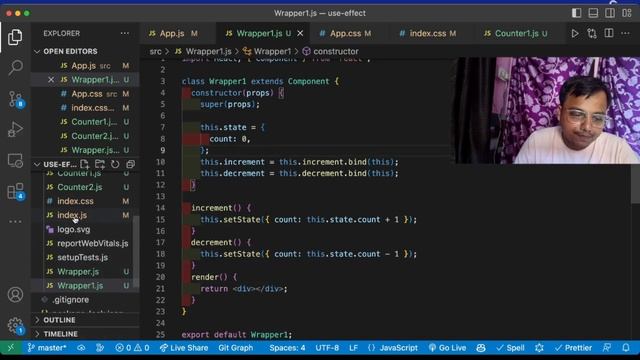This screenshot has height=360, width=640.
Task: Close the Wrapper1.js tab
Action: [x=300, y=33]
